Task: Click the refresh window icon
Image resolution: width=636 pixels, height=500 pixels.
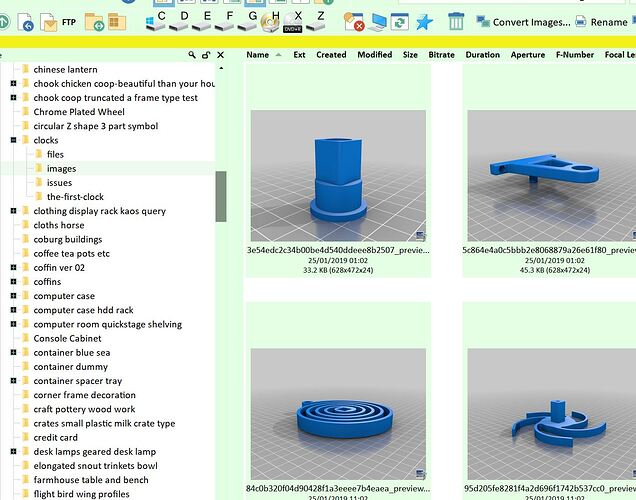Action: tap(400, 22)
